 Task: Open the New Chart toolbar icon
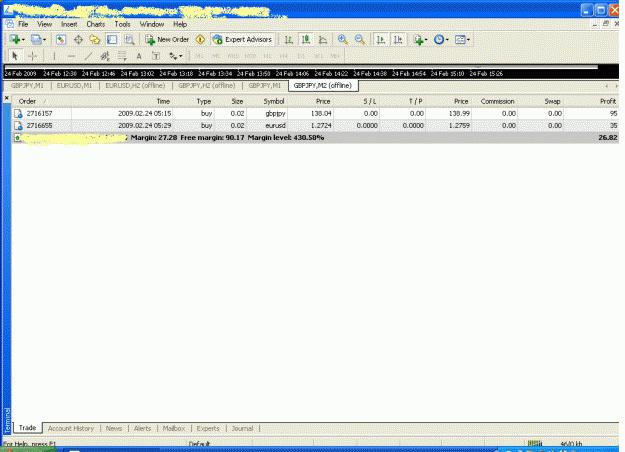pyautogui.click(x=15, y=39)
